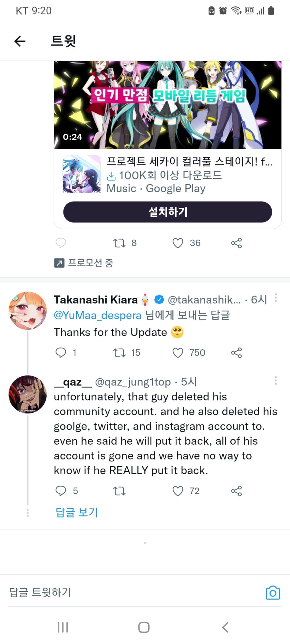The width and height of the screenshot is (290, 644).
Task: Retweet __qaz__'s tweet
Action: (x=119, y=491)
